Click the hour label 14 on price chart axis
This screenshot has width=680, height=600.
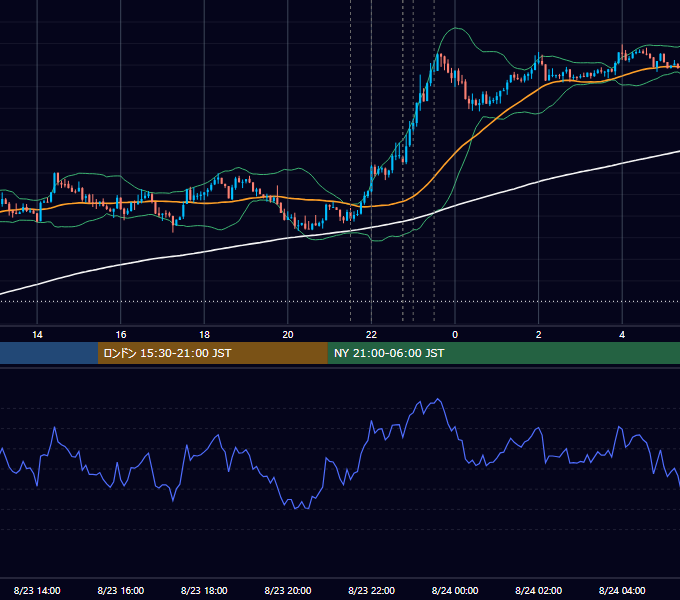pyautogui.click(x=37, y=335)
